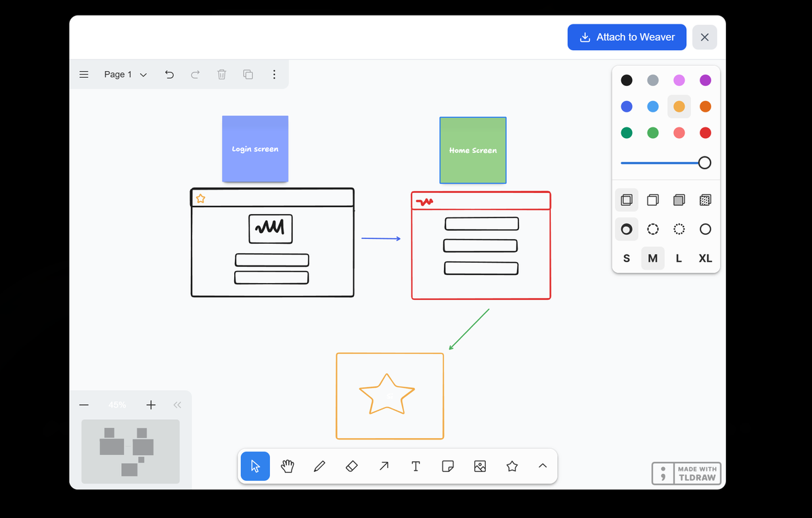Open the Made with TLDRAW link
This screenshot has height=518, width=812.
pyautogui.click(x=686, y=473)
